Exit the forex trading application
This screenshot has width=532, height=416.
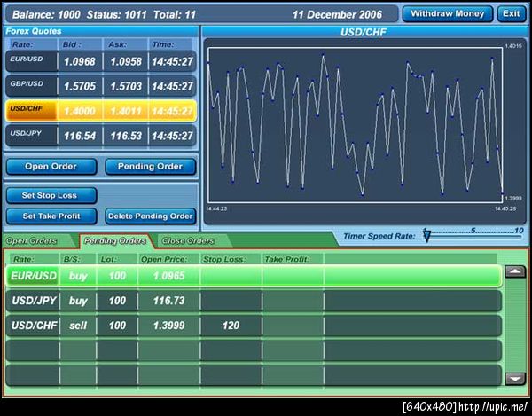pos(512,14)
